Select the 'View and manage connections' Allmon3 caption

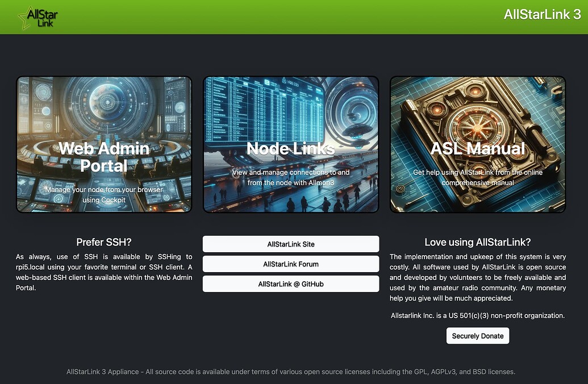pos(290,177)
